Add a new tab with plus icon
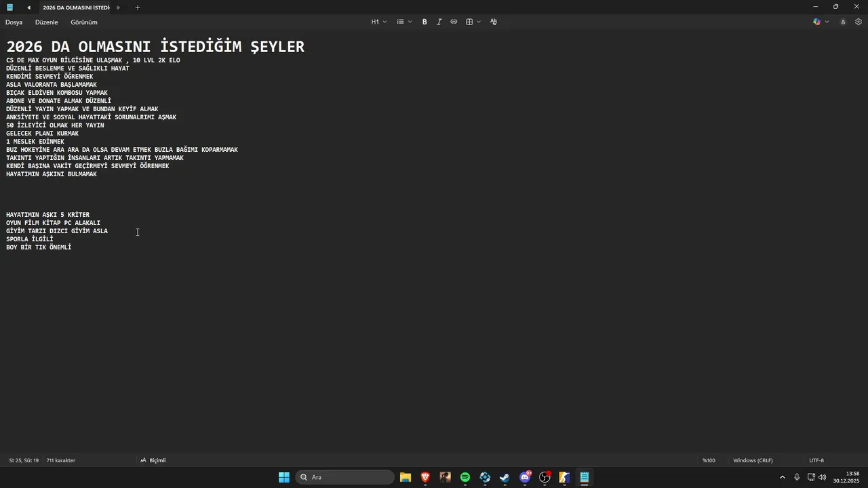The height and width of the screenshot is (488, 868). tap(138, 7)
